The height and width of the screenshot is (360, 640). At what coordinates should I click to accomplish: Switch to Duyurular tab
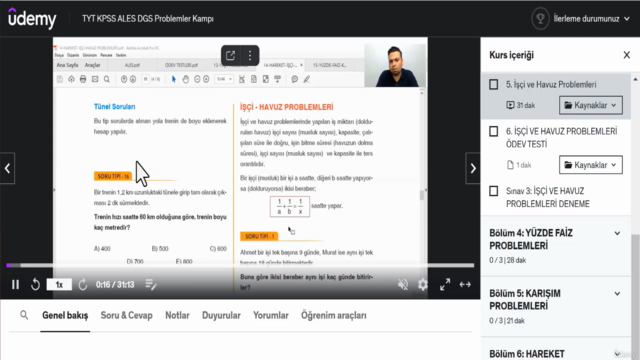click(221, 316)
